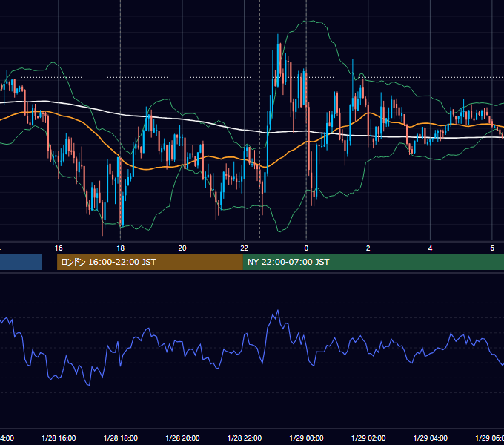Click the 20 hour label on the price chart axis

[x=182, y=248]
